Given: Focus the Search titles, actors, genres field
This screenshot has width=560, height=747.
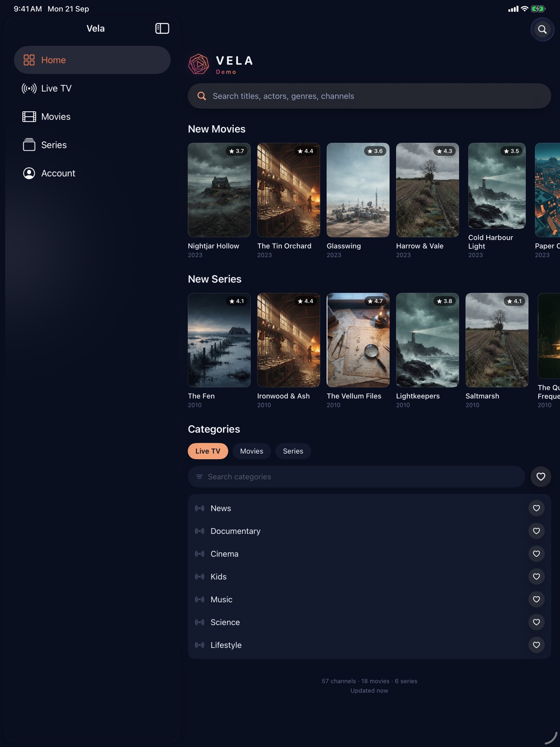Looking at the screenshot, I should (369, 96).
